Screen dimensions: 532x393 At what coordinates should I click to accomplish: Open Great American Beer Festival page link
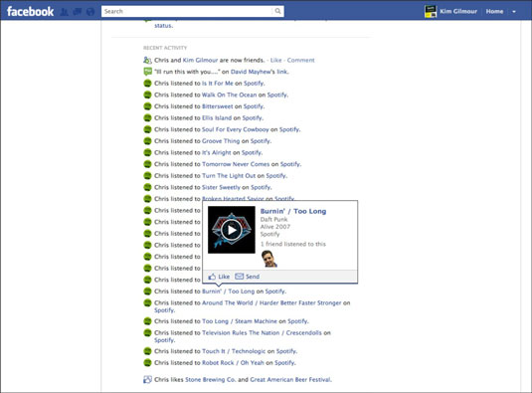pos(290,379)
